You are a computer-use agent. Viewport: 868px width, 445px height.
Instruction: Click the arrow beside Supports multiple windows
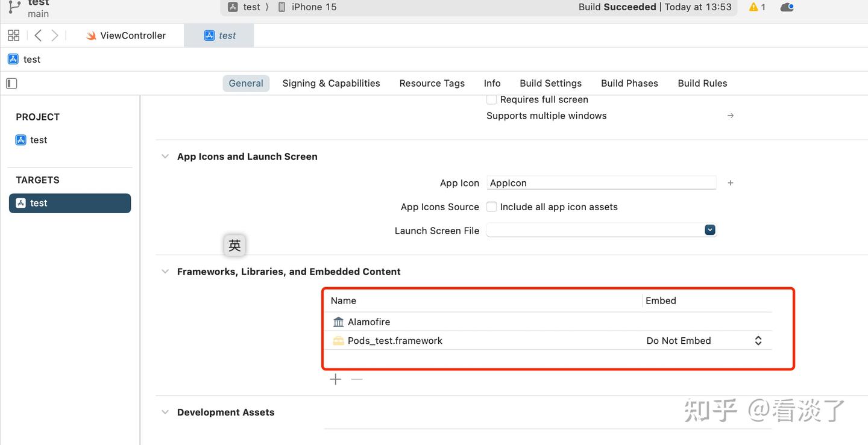(x=731, y=116)
